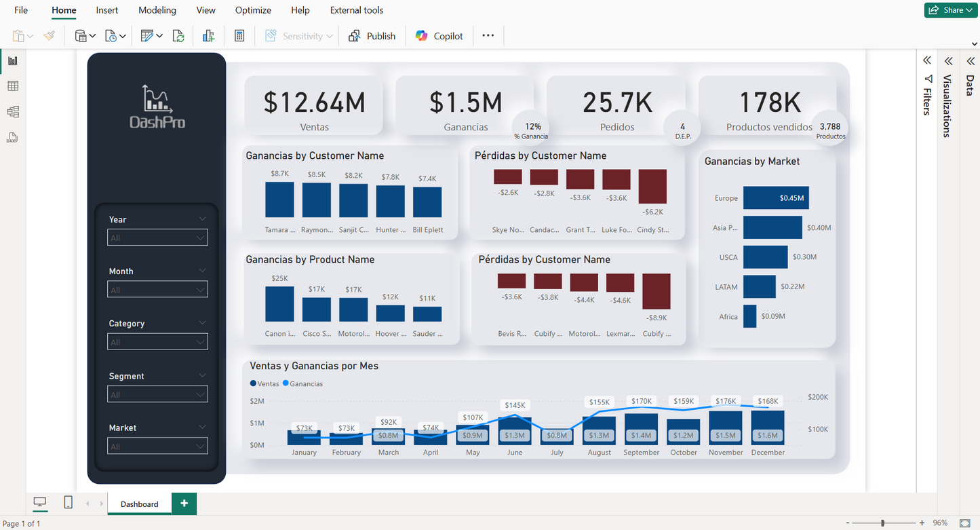Open the Modeling ribbon tab
Viewport: 980px width, 530px height.
[157, 10]
